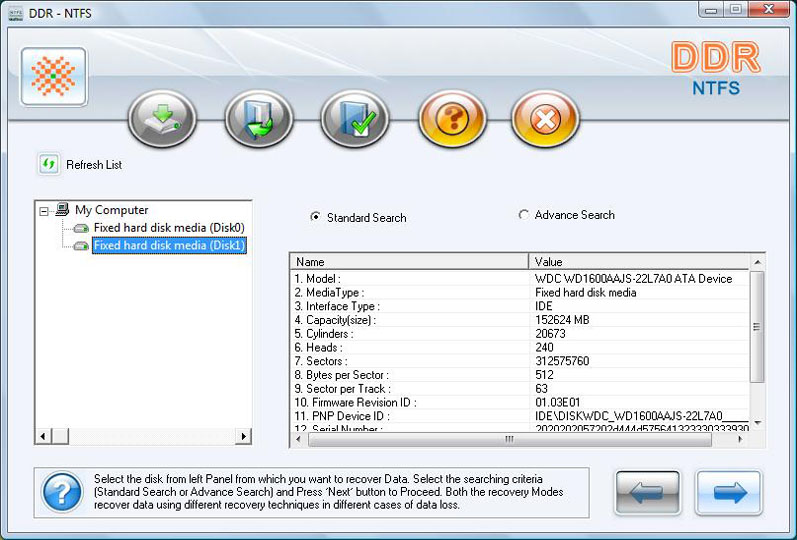
Task: Click the '10. Firmware Revision ID :' row
Action: click(519, 402)
